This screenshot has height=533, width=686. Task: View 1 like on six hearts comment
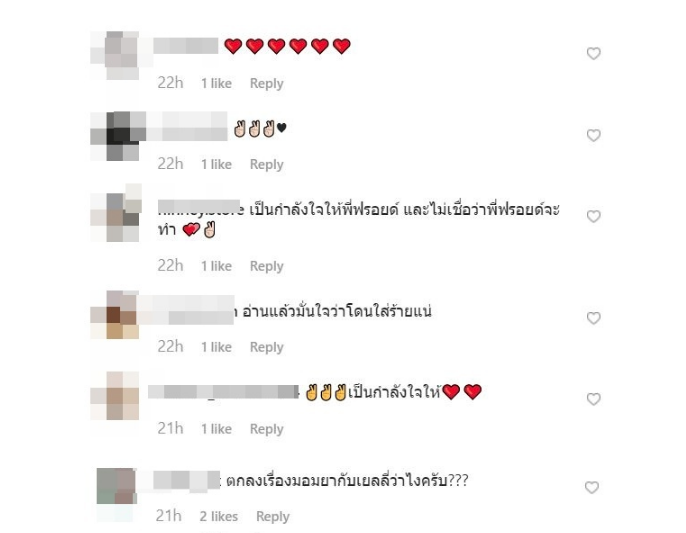(216, 83)
